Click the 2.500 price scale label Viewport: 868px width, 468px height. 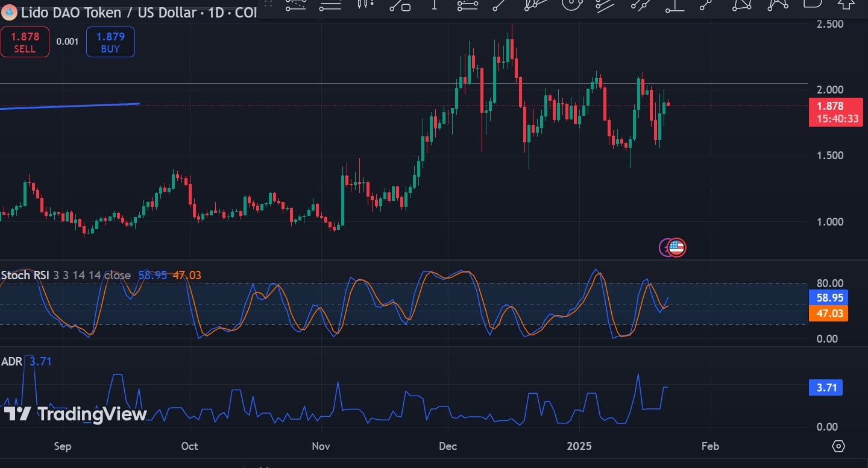click(830, 24)
